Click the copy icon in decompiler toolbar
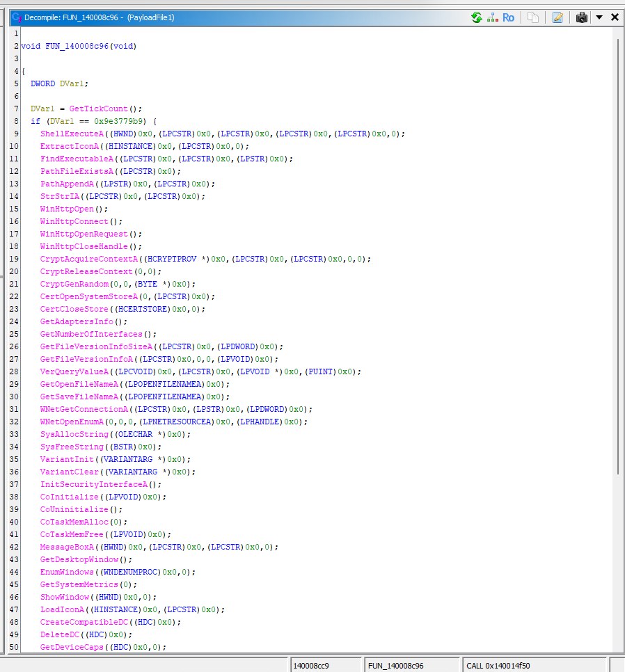The height and width of the screenshot is (672, 625). click(x=533, y=17)
